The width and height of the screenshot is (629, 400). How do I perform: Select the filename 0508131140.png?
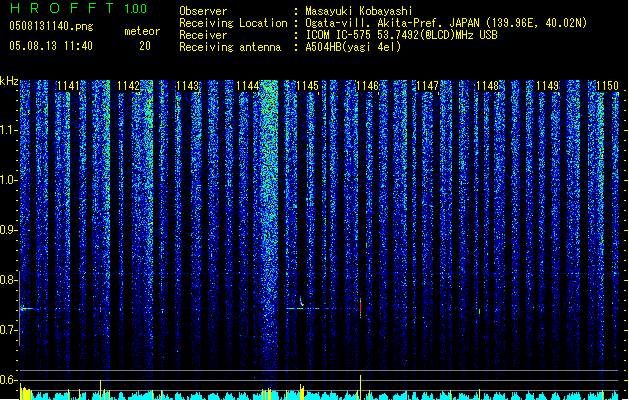pyautogui.click(x=51, y=27)
